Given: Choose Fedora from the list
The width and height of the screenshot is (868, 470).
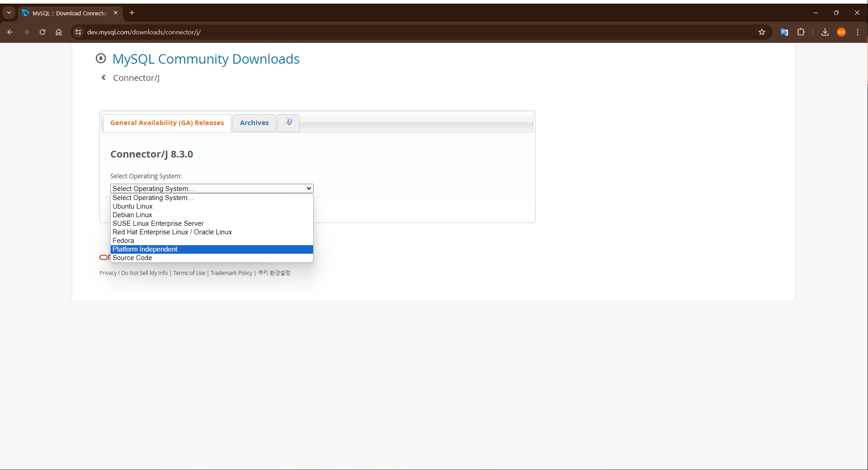Looking at the screenshot, I should (x=212, y=241).
